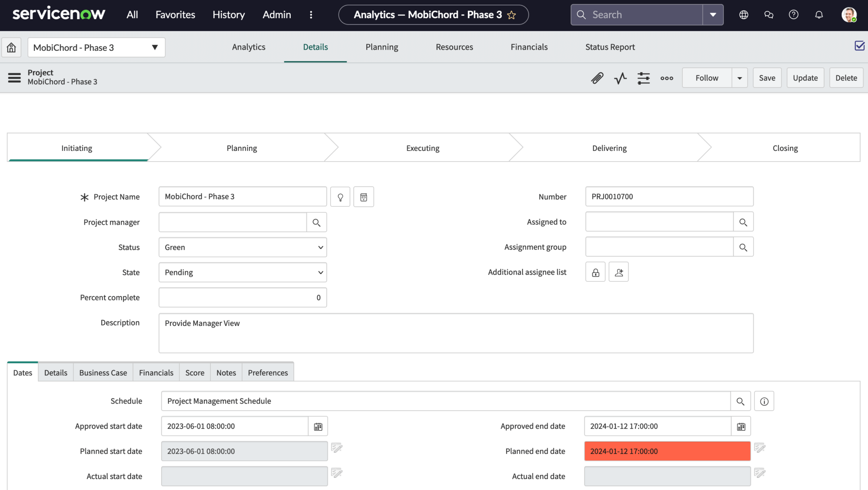Image resolution: width=868 pixels, height=490 pixels.
Task: Unlock the Additional assignee list
Action: pos(595,272)
